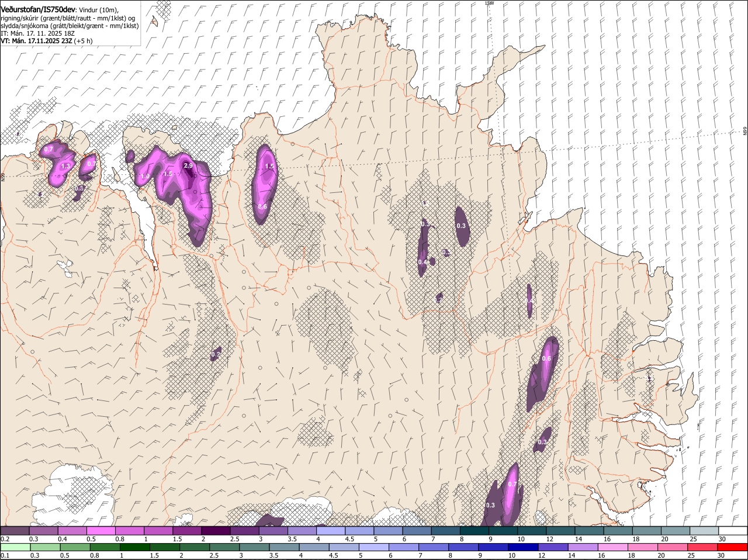The image size is (748, 560).
Task: Click the 1–1.5 purple swatch in the top legend row
Action: pos(158,531)
